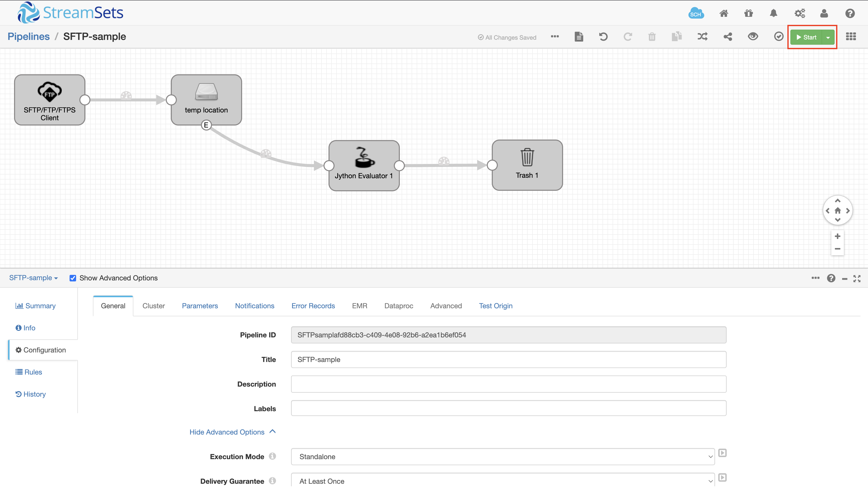
Task: Switch to the Test Origin tab
Action: 496,306
